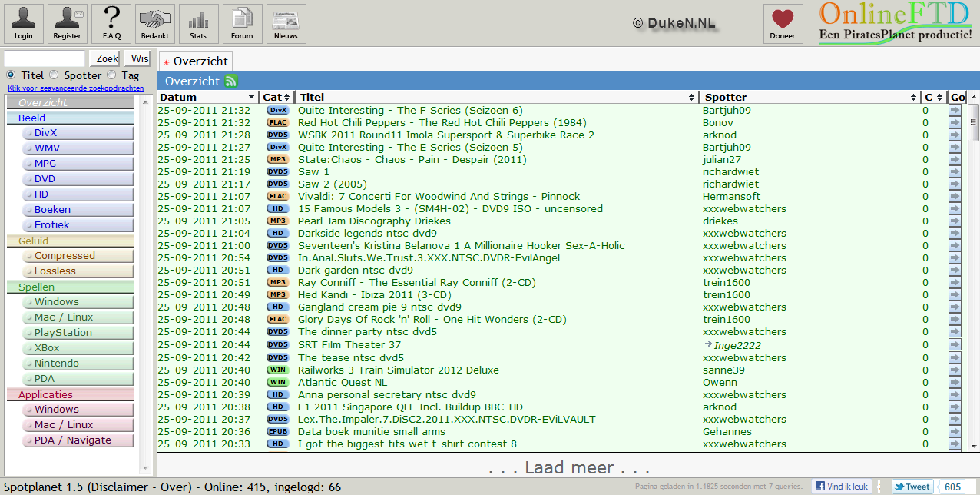Open Railworks 3 Train Simulator 2012 Deluxe
The image size is (980, 495).
pos(399,370)
